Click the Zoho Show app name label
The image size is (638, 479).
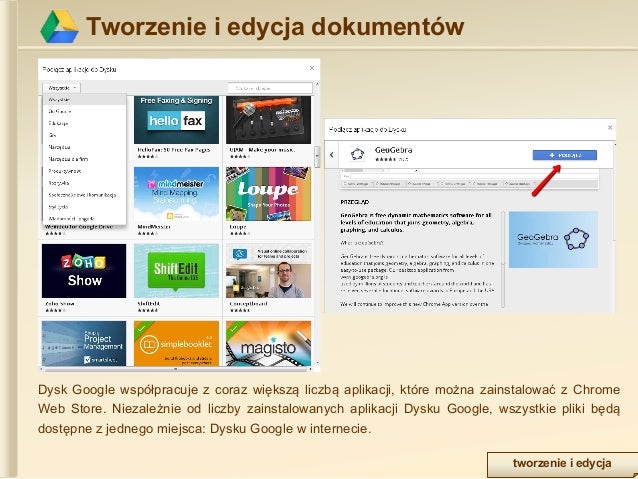point(60,304)
